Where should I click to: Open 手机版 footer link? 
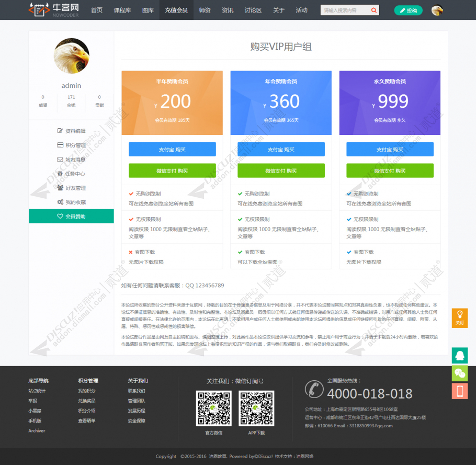[x=35, y=421]
